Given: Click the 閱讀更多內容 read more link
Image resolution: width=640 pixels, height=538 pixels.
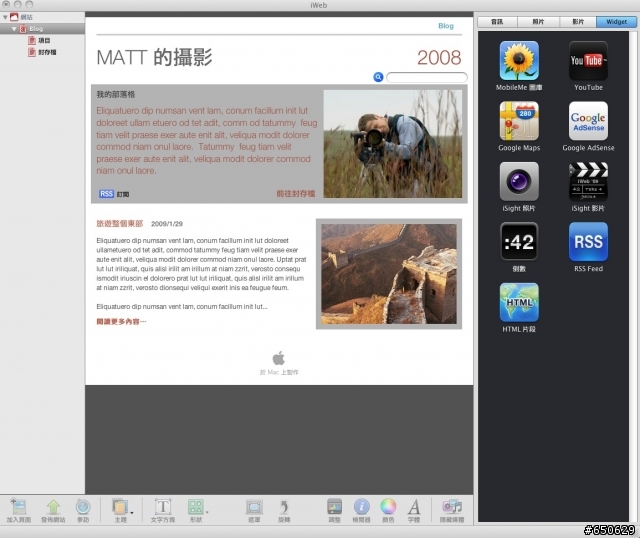Looking at the screenshot, I should [x=121, y=322].
